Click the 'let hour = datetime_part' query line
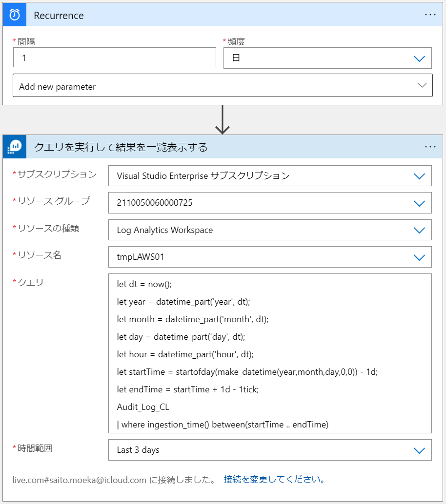The image size is (446, 504). tap(185, 354)
